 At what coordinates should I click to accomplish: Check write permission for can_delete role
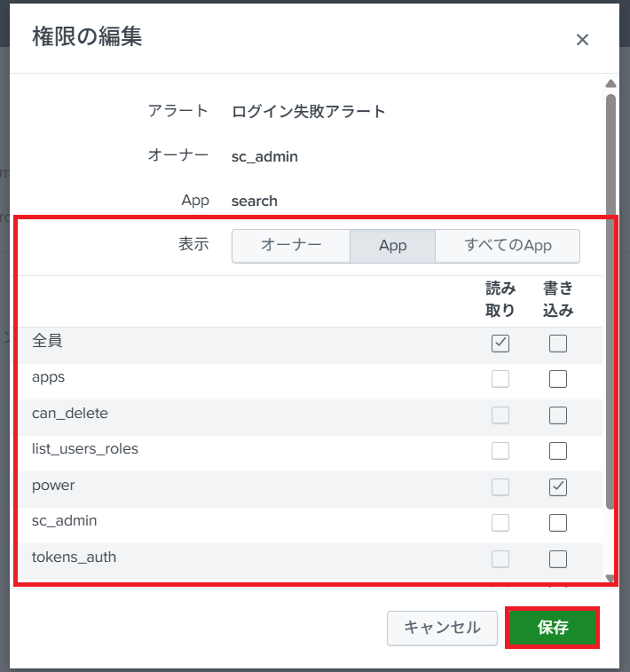[x=557, y=415]
